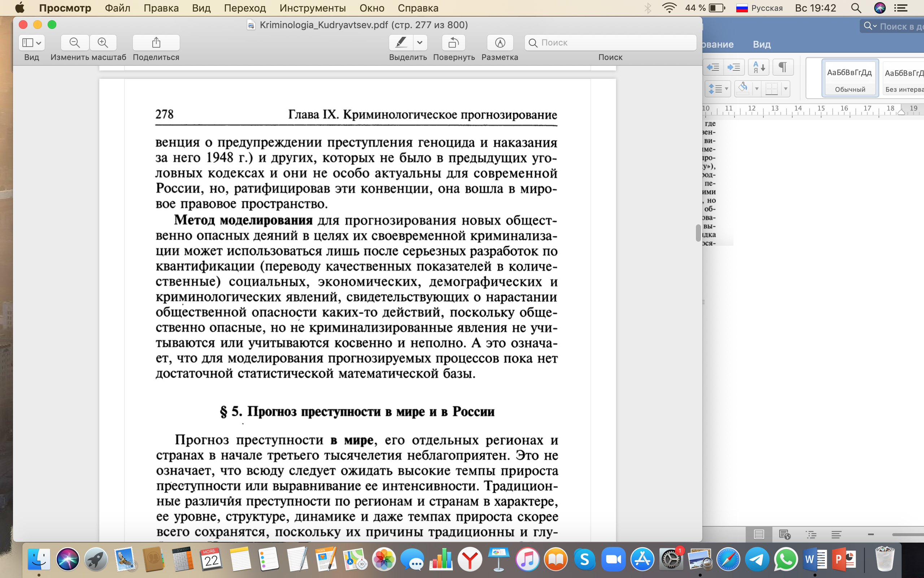Open Launchpad rocket in the Dock
924x578 pixels.
point(95,560)
